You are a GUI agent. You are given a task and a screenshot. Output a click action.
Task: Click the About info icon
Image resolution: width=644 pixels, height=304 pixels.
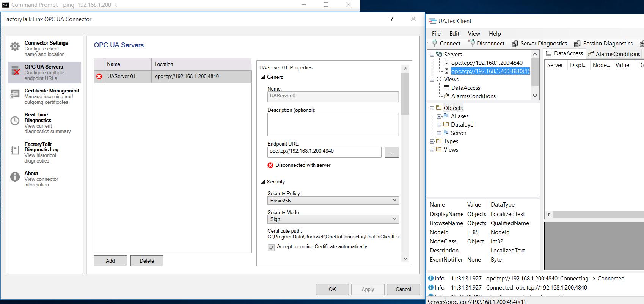pyautogui.click(x=15, y=177)
